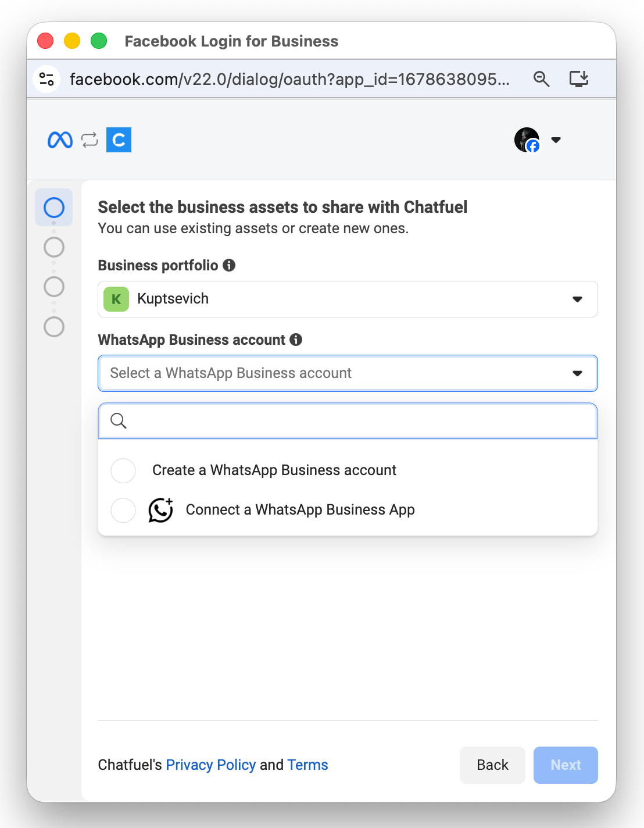This screenshot has width=644, height=828.
Task: Click the green K portfolio badge
Action: coord(116,299)
